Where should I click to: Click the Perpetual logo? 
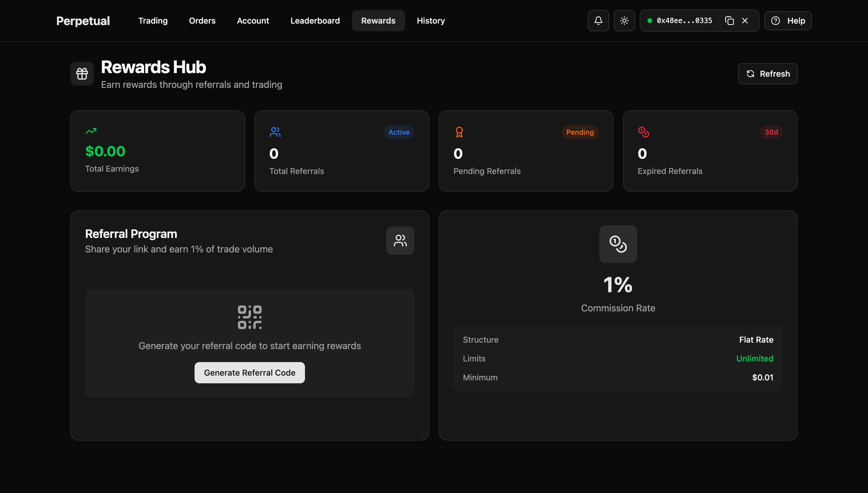83,21
